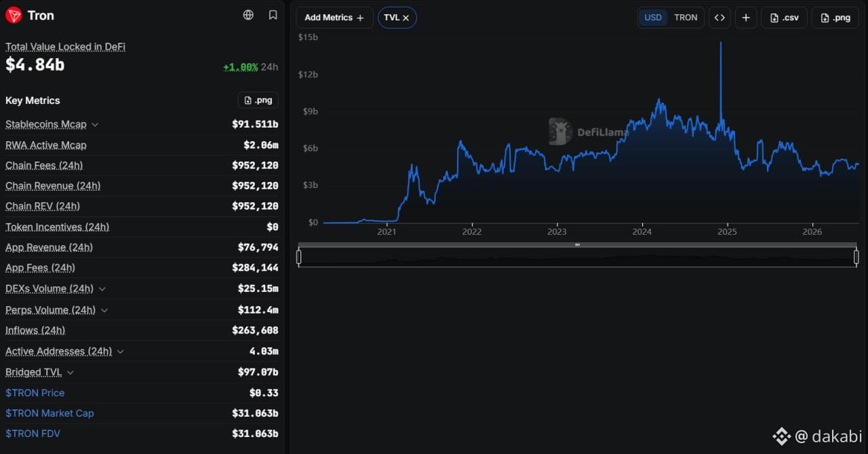
Task: Click the left time-range slider handle
Action: [299, 257]
